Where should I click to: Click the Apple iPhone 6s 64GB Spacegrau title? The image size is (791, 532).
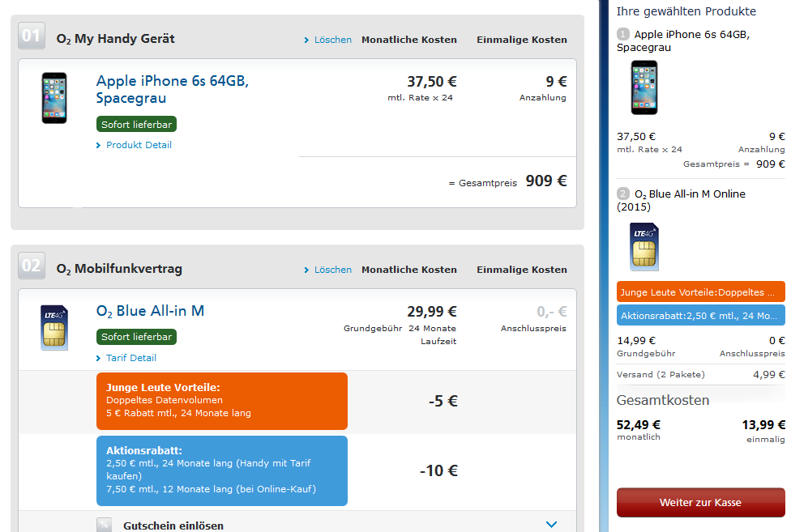click(x=173, y=89)
